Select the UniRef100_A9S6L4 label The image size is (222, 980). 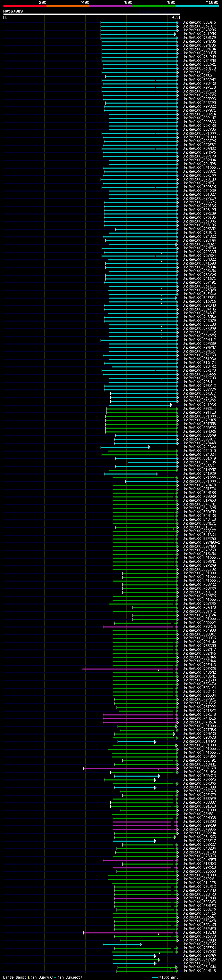[x=199, y=408]
